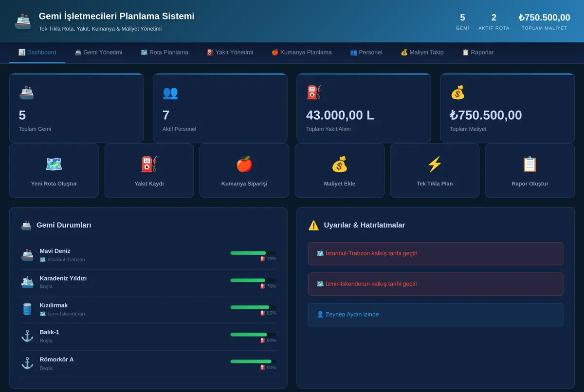Click the clipboard icon on Rapor Oluştur
The image size is (584, 392).
click(529, 164)
